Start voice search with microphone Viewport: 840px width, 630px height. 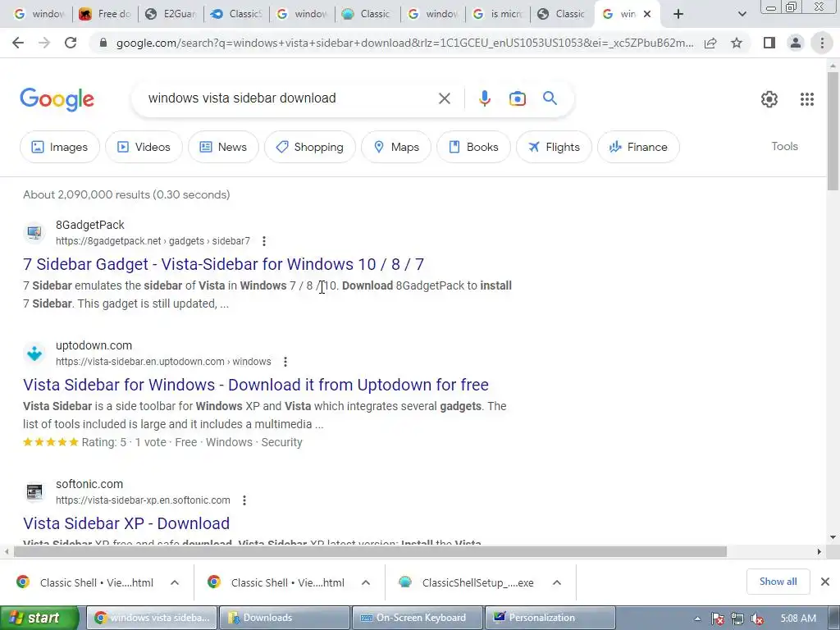[484, 98]
